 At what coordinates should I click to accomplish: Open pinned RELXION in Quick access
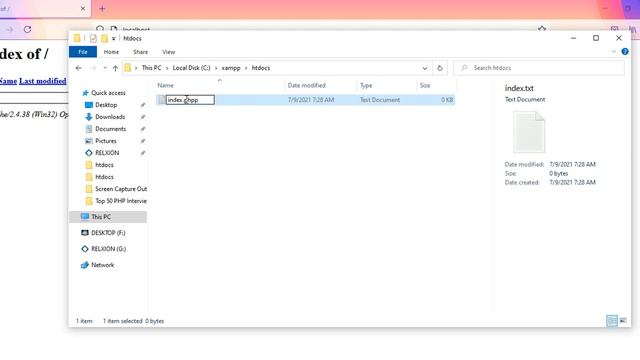click(107, 153)
